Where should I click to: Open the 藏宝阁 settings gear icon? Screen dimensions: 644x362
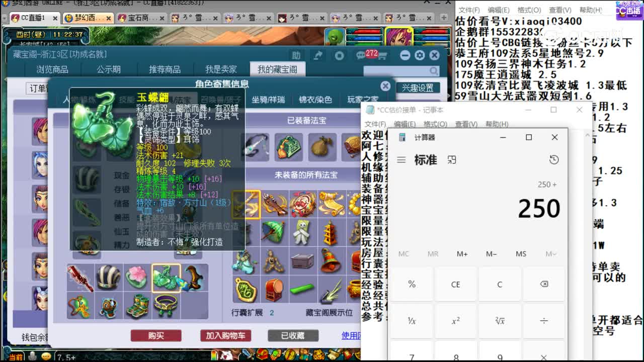coord(420,55)
